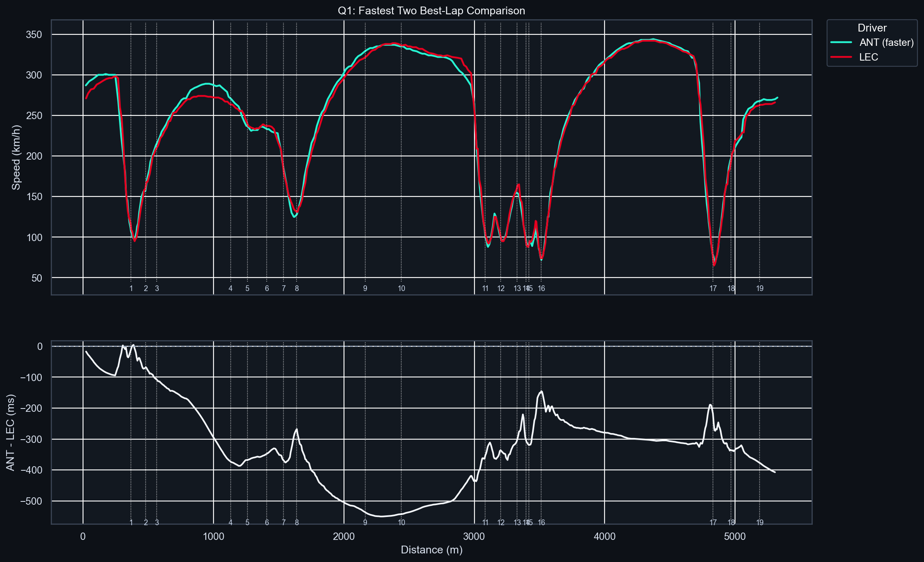The image size is (924, 562).
Task: Click corner 8 label in the speed chart
Action: (297, 289)
